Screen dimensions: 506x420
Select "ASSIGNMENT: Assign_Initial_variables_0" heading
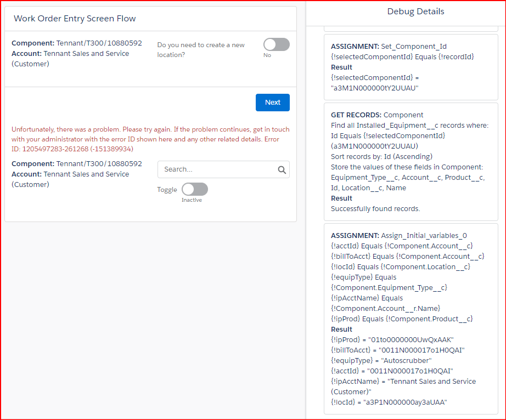coord(399,236)
